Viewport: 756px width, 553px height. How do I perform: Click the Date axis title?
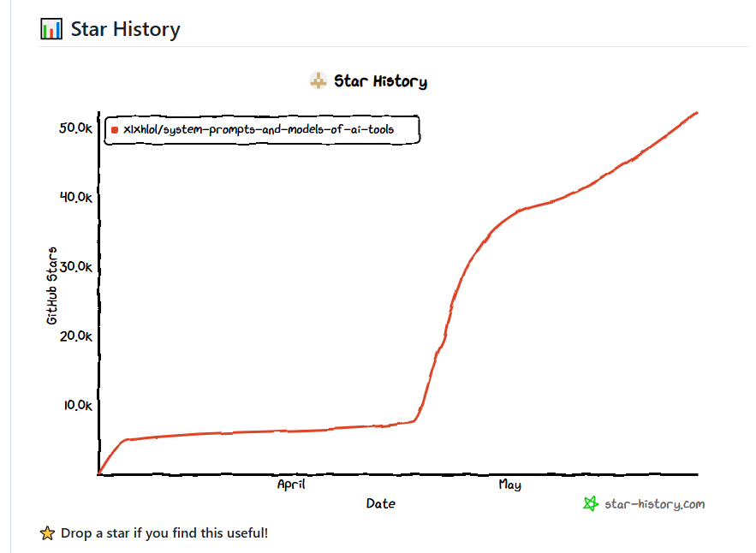(x=381, y=503)
